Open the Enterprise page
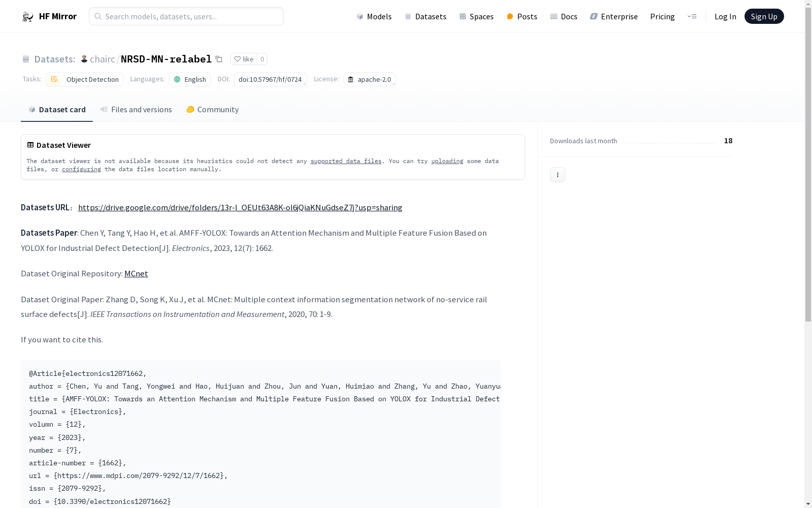The height and width of the screenshot is (508, 812). (614, 17)
